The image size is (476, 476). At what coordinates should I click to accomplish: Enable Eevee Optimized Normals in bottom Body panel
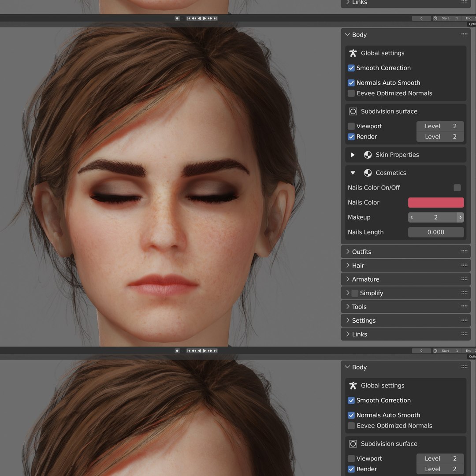pos(351,426)
